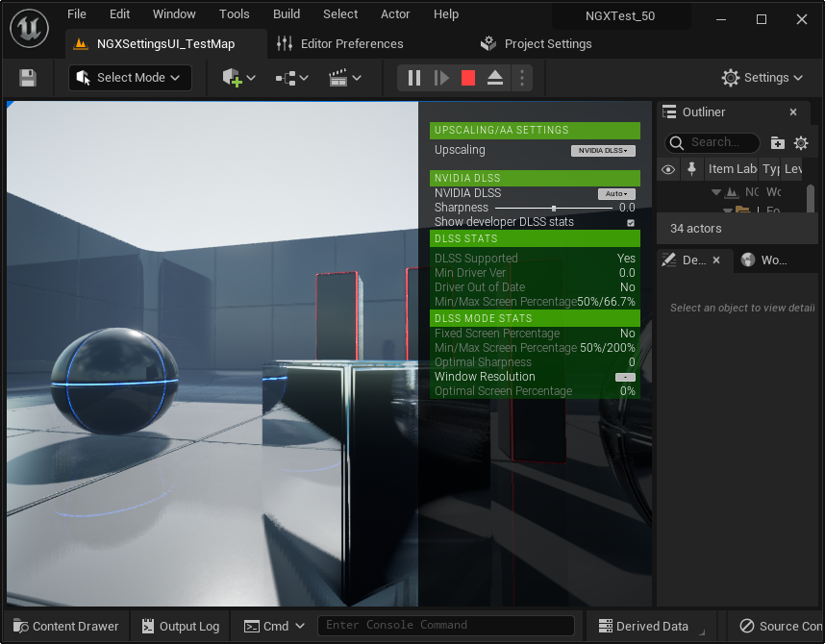Close the Details tab

coord(716,260)
